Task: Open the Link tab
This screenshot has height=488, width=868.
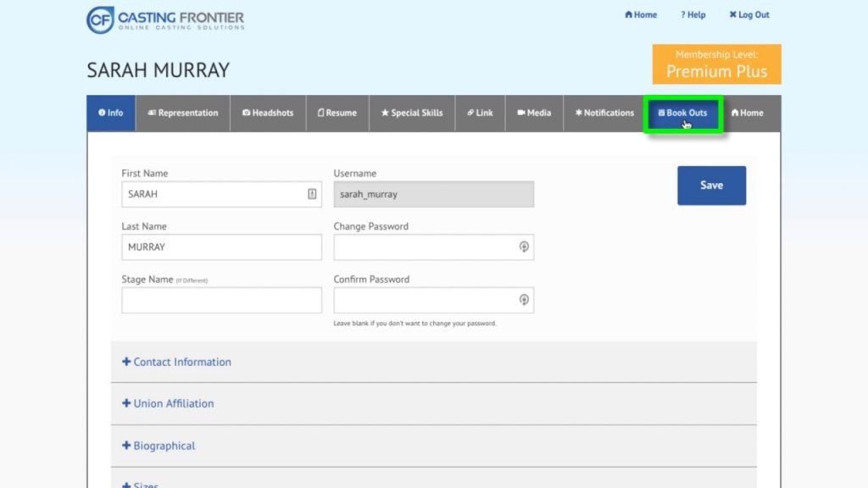Action: (480, 113)
